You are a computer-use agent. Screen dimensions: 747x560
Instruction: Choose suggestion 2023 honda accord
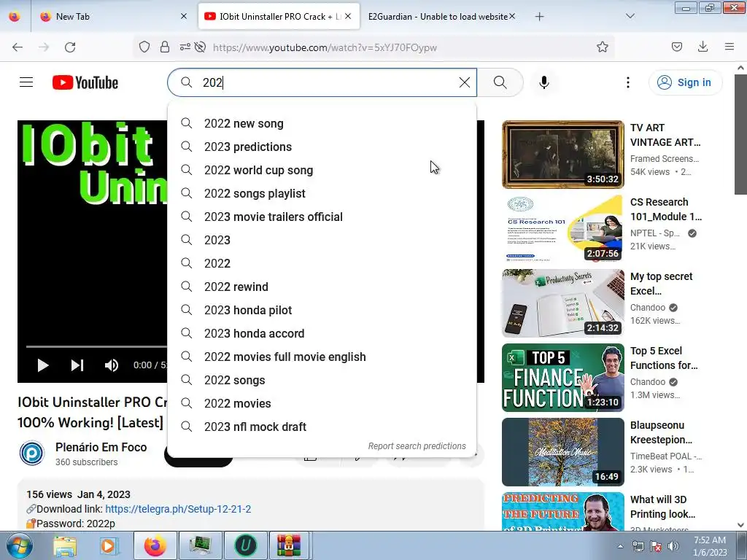point(322,333)
